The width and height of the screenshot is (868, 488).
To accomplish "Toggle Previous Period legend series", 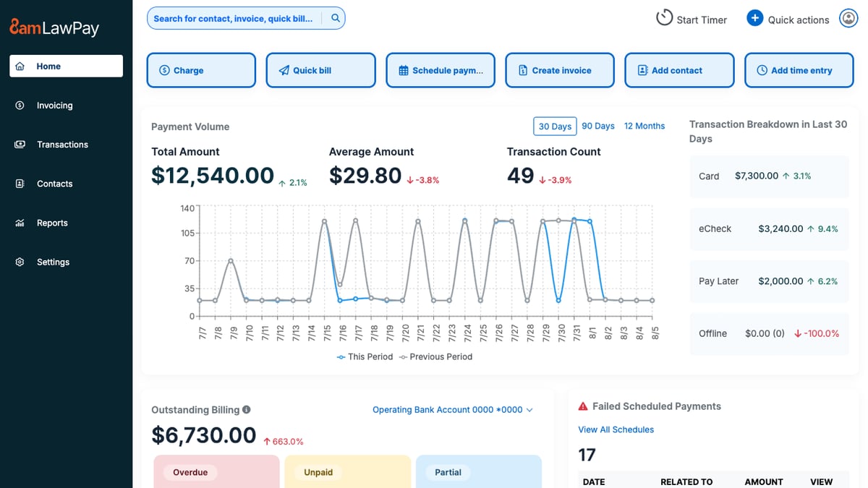I will [435, 356].
